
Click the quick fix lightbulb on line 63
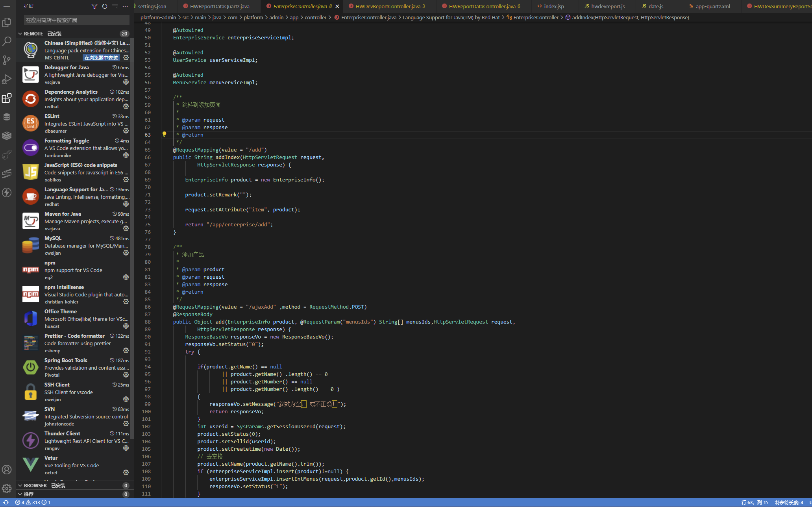click(x=165, y=134)
